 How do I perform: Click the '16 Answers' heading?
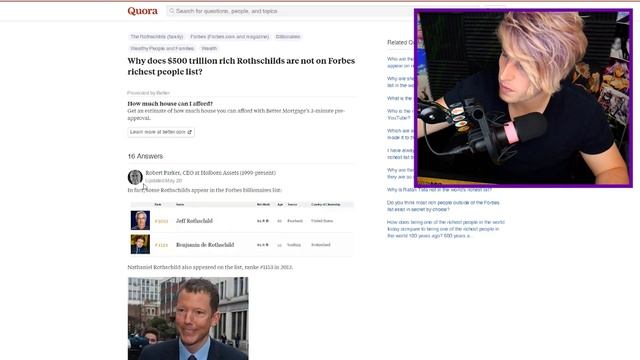point(145,156)
